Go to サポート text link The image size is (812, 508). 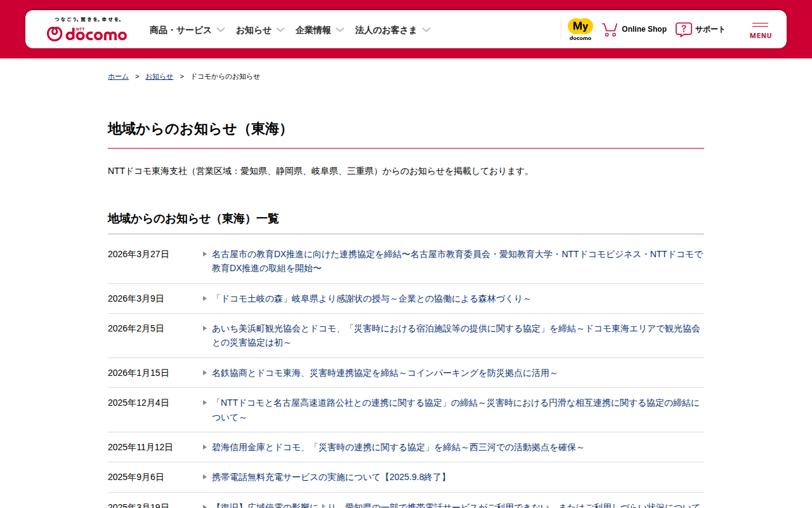point(710,29)
